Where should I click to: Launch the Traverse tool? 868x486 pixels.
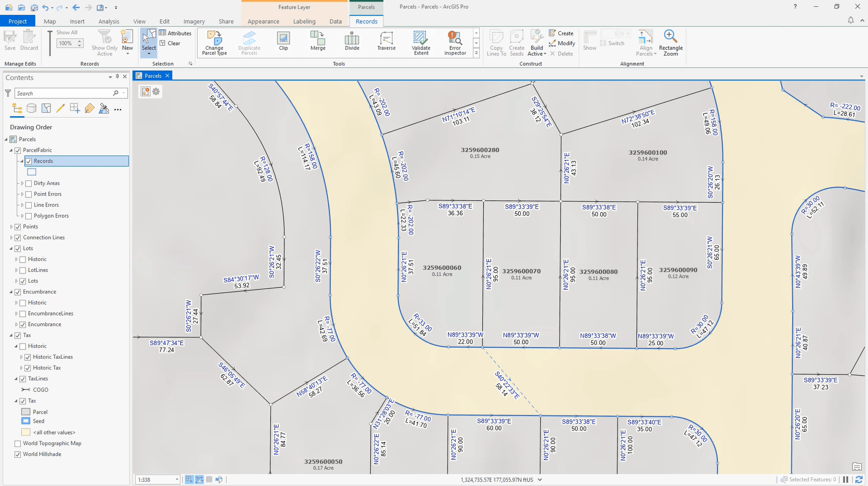[386, 42]
